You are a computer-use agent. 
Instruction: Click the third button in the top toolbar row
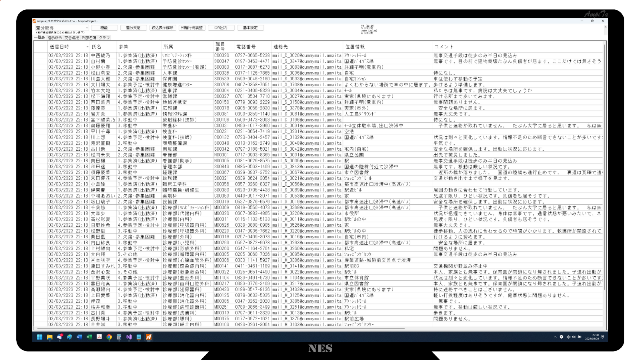[x=162, y=28]
